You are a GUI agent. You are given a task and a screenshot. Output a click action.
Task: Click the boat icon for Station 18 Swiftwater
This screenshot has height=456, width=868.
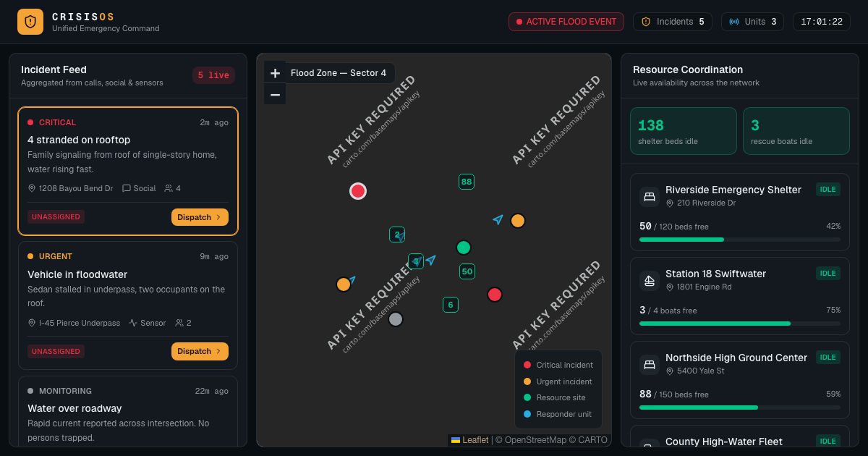(x=650, y=280)
